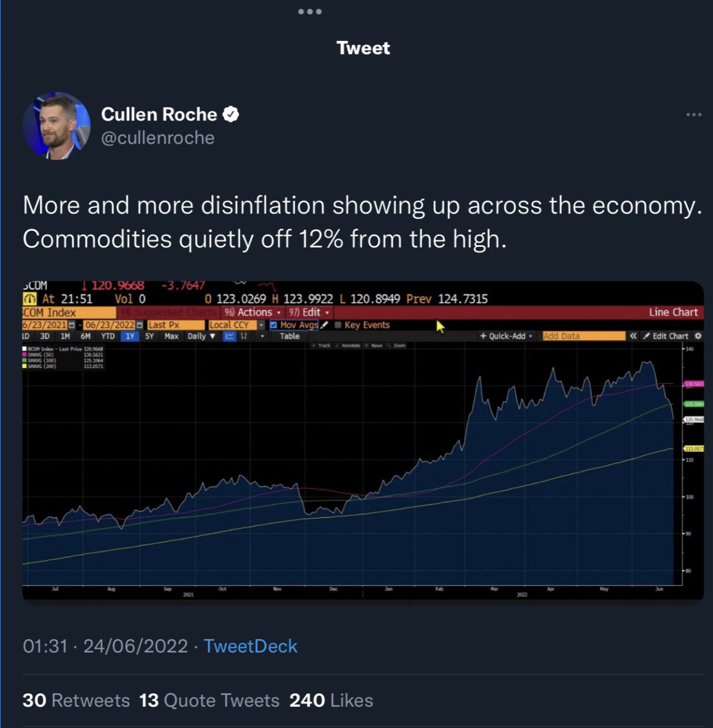Open the end date calendar icon
Screen dimensions: 713x728
point(140,325)
